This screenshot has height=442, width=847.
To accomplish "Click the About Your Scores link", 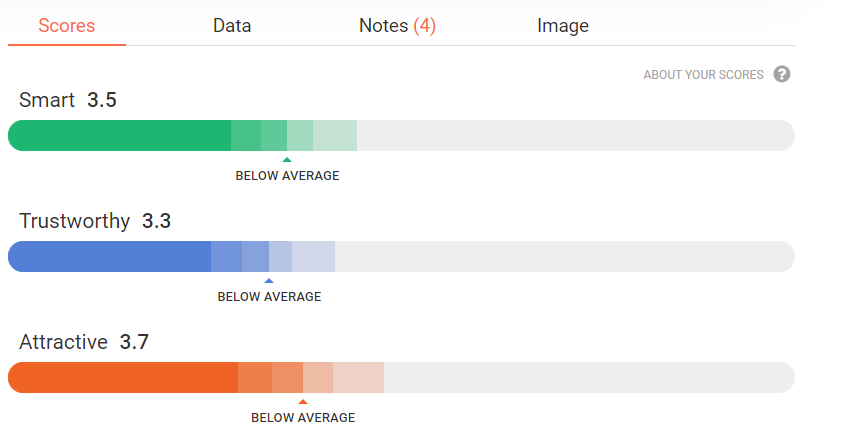I will click(703, 75).
